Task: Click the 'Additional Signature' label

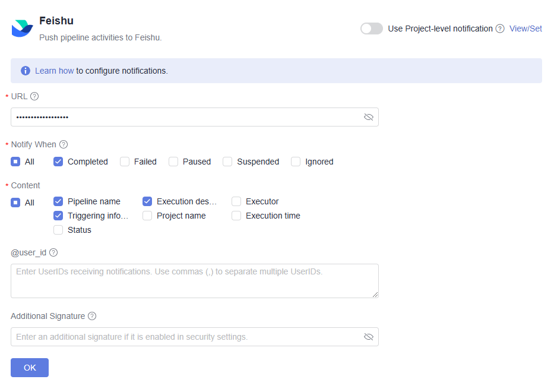Action: pyautogui.click(x=47, y=316)
